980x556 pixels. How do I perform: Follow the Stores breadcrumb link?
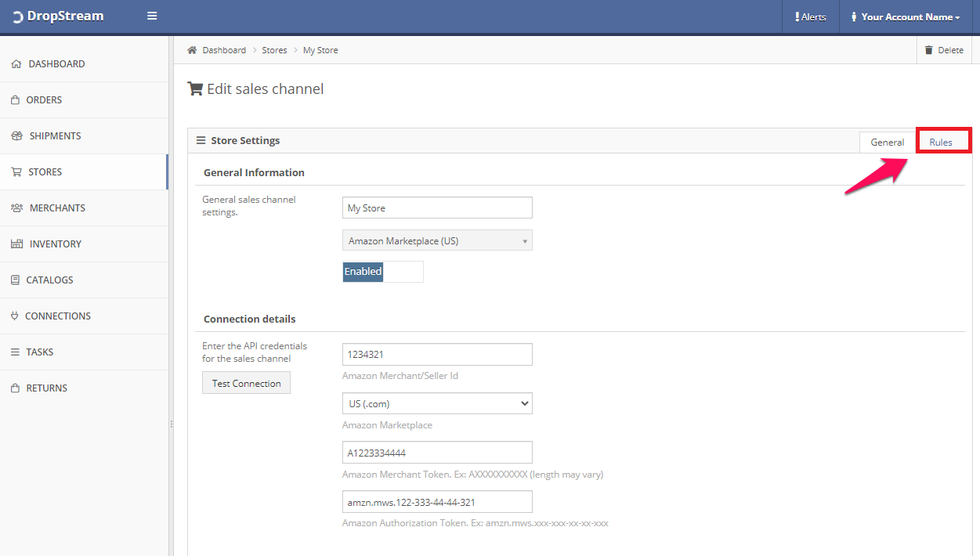pos(274,50)
